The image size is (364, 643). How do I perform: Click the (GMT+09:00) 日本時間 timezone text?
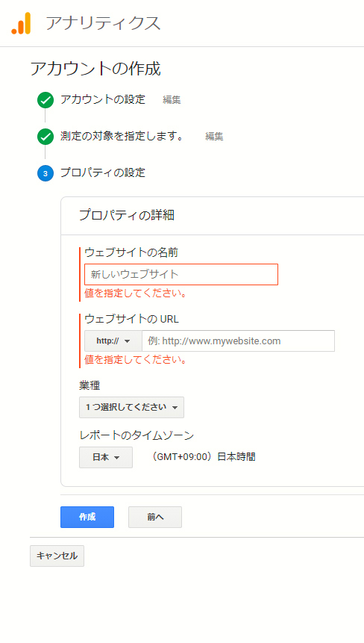202,457
